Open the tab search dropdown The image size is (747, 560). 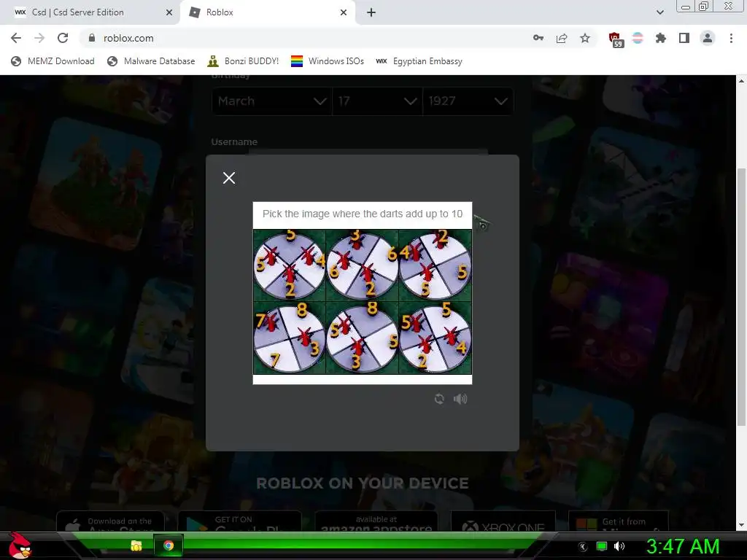pos(659,12)
